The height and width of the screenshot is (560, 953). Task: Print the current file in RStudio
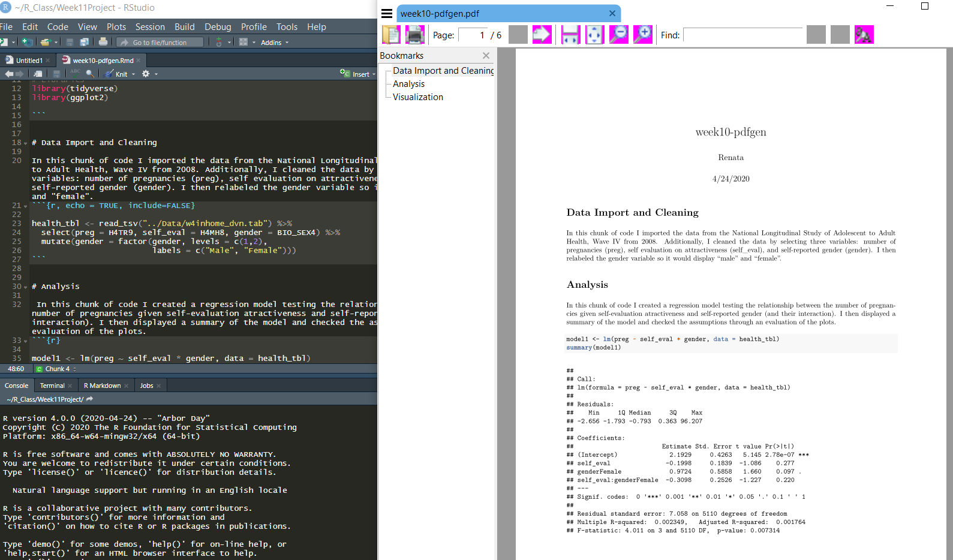point(103,42)
